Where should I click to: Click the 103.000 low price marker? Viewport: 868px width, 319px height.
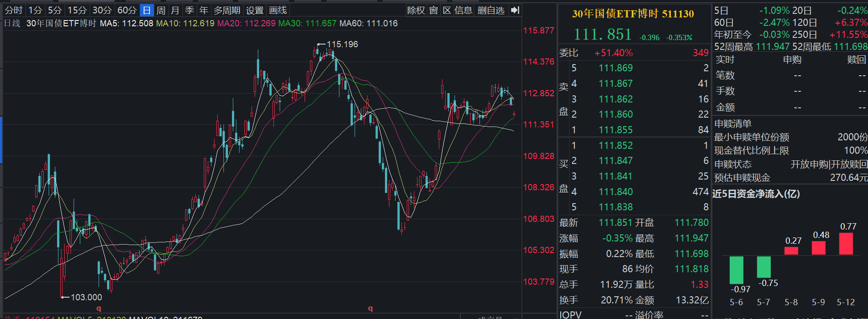[x=86, y=297]
